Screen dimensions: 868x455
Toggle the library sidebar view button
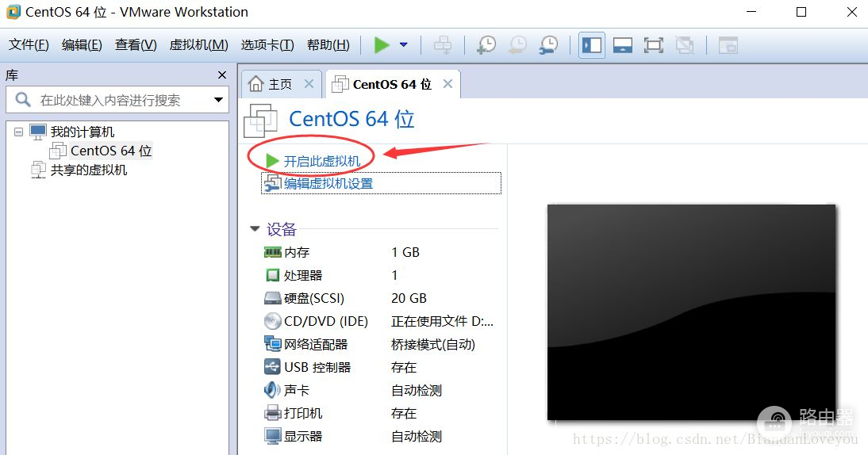592,45
